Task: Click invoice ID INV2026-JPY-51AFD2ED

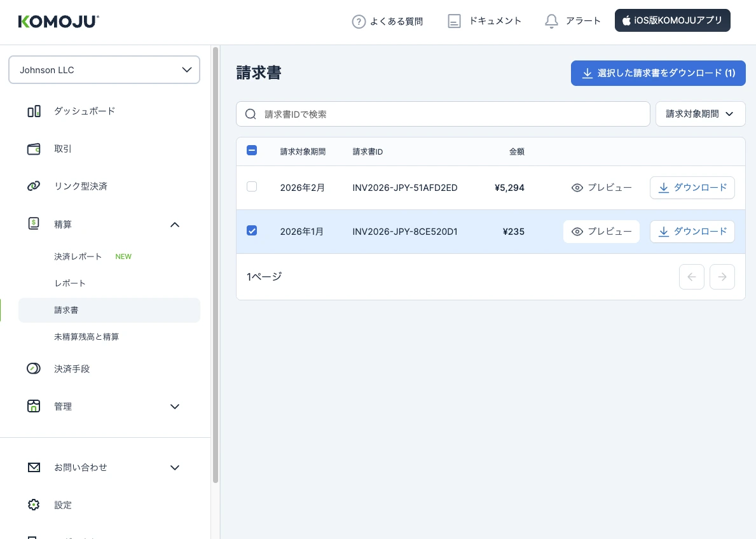Action: tap(405, 188)
